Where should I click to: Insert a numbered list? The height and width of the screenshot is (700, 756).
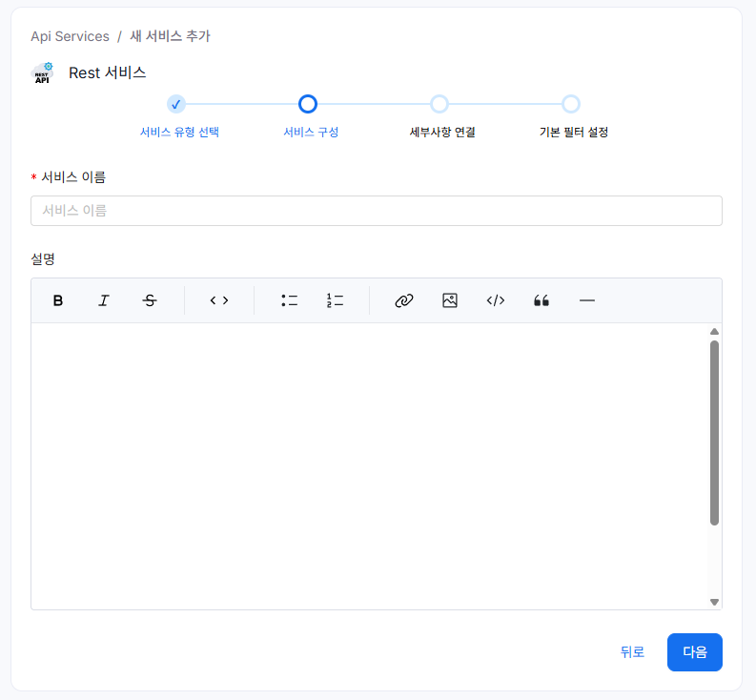click(335, 300)
